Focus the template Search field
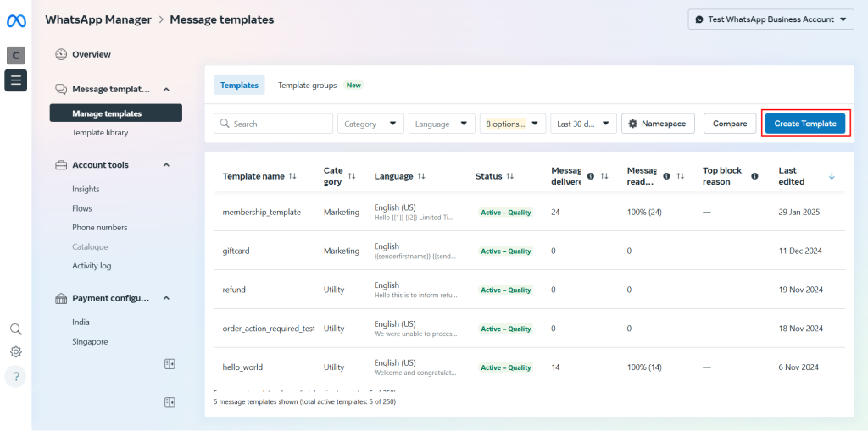The width and height of the screenshot is (868, 431). point(274,124)
